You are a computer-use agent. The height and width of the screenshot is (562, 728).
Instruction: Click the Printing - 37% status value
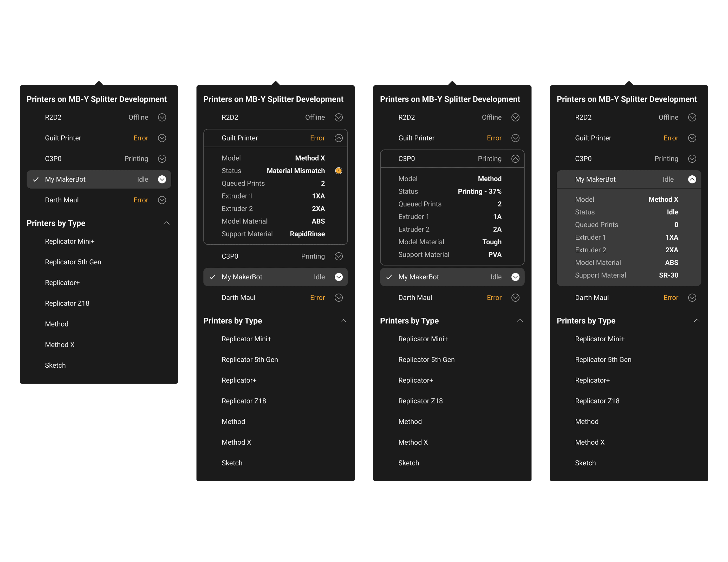479,191
